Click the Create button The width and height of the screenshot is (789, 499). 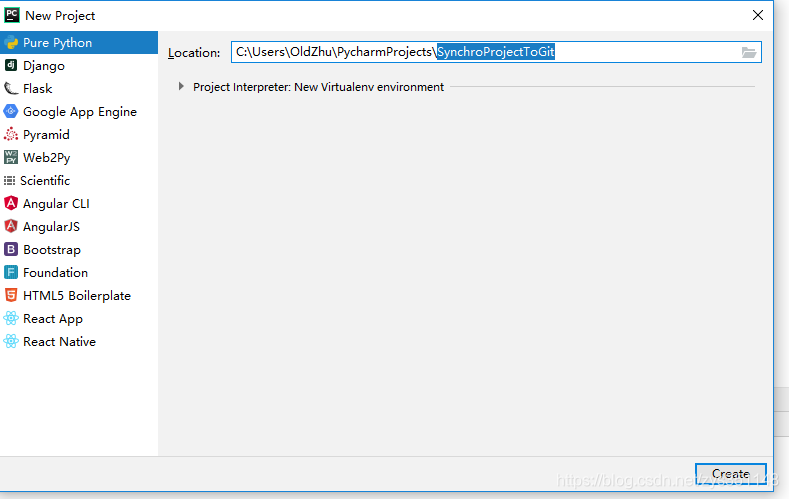[x=731, y=474]
